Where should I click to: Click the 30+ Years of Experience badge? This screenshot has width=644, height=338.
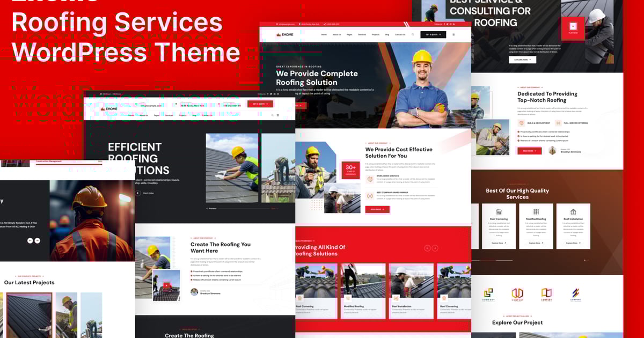[x=350, y=170]
